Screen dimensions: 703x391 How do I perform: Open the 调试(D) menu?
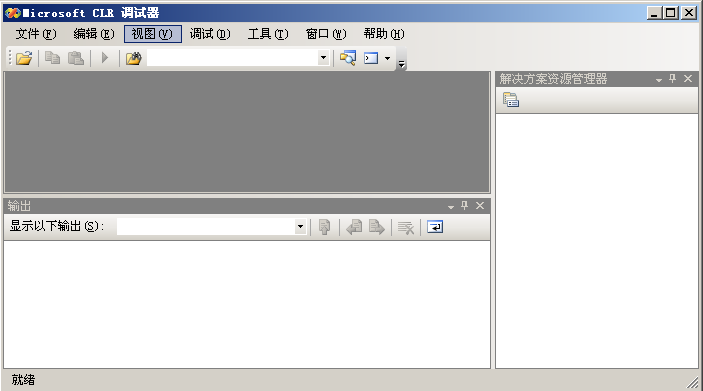tap(210, 34)
